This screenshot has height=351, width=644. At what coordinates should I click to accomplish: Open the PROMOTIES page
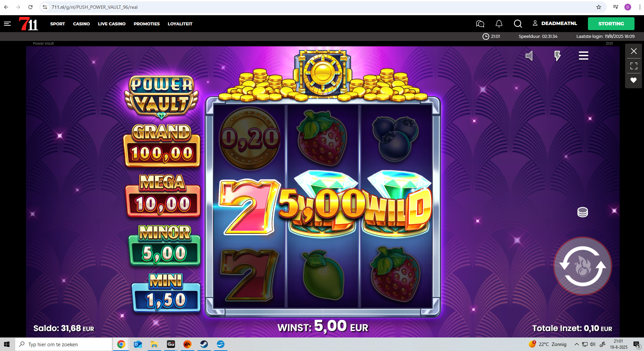tap(147, 24)
